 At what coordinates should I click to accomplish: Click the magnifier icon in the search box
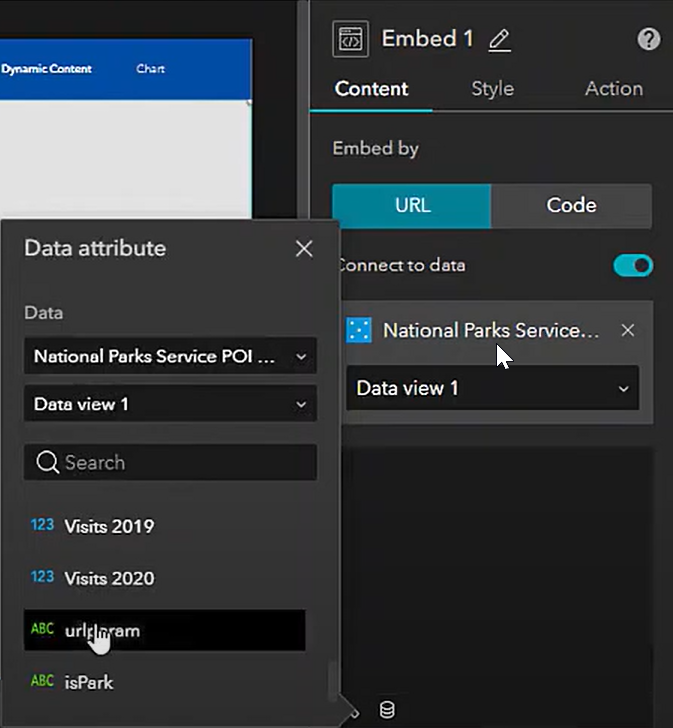[x=47, y=463]
